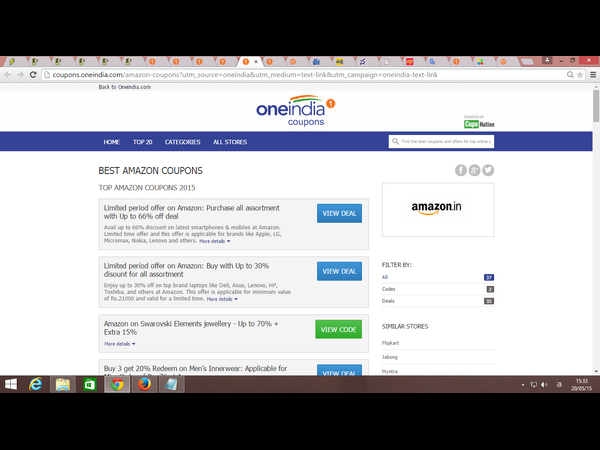Click the Amazon.in store logo thumbnail
Screen dimensions: 600x450
[438, 210]
